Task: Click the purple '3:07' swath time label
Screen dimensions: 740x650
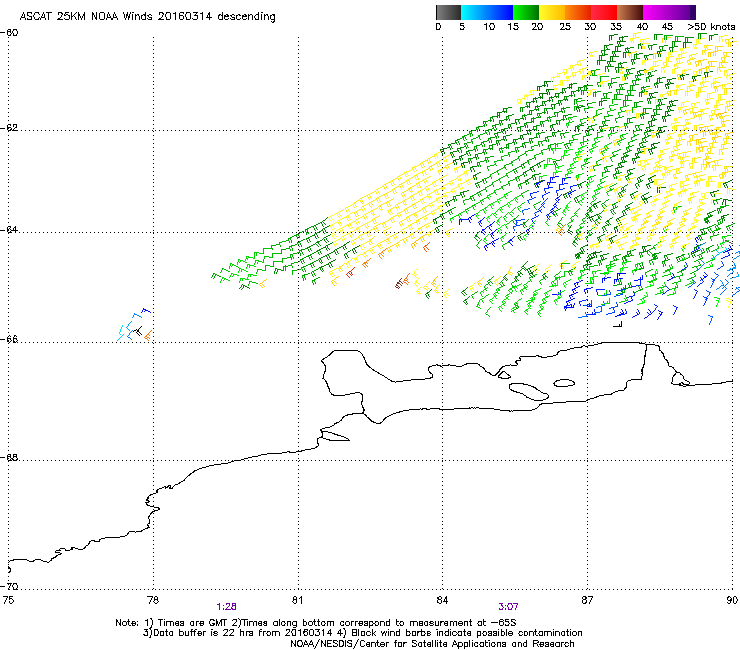Action: [508, 607]
